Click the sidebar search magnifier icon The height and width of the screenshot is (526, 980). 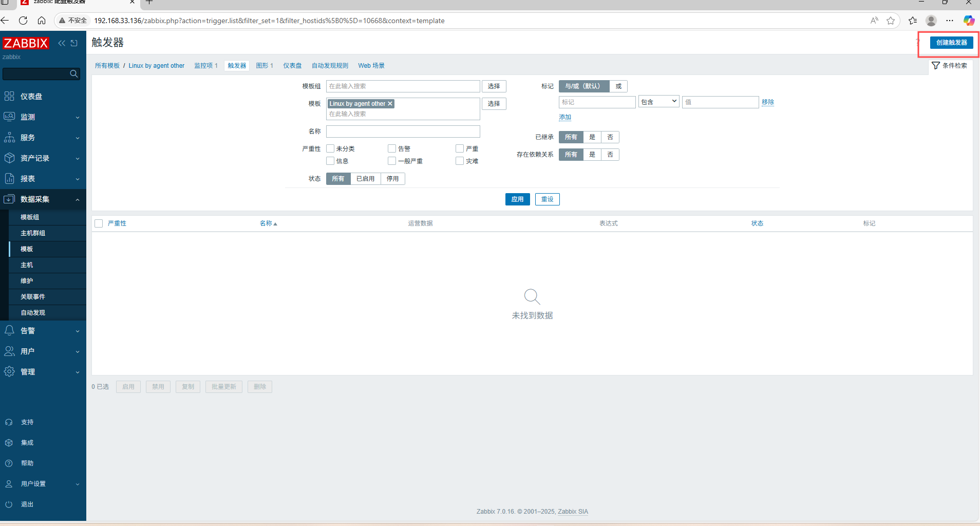74,74
